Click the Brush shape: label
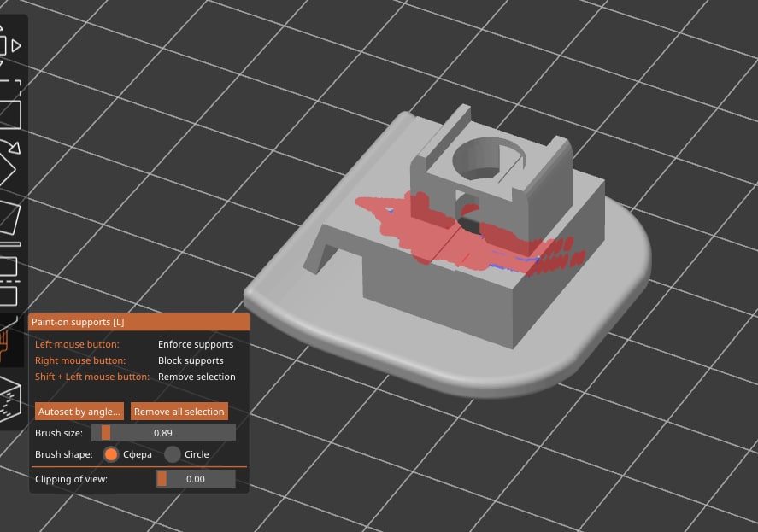The image size is (758, 532). click(x=64, y=454)
